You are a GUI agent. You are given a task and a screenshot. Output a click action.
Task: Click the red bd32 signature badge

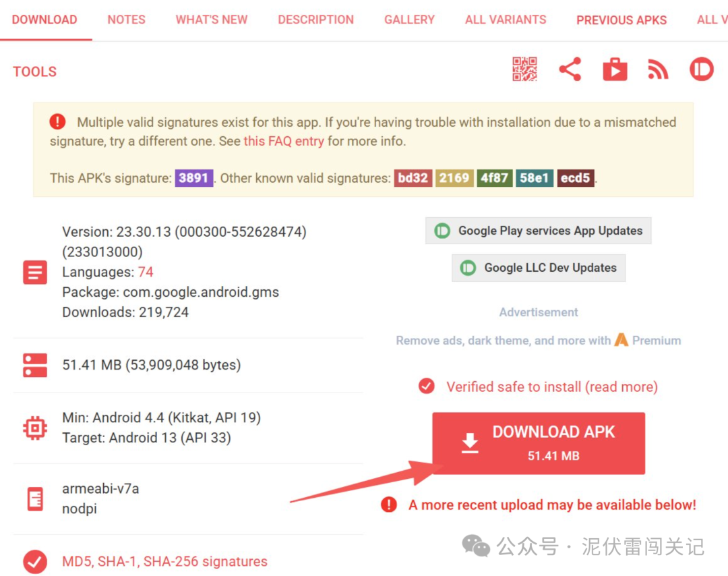click(x=413, y=178)
